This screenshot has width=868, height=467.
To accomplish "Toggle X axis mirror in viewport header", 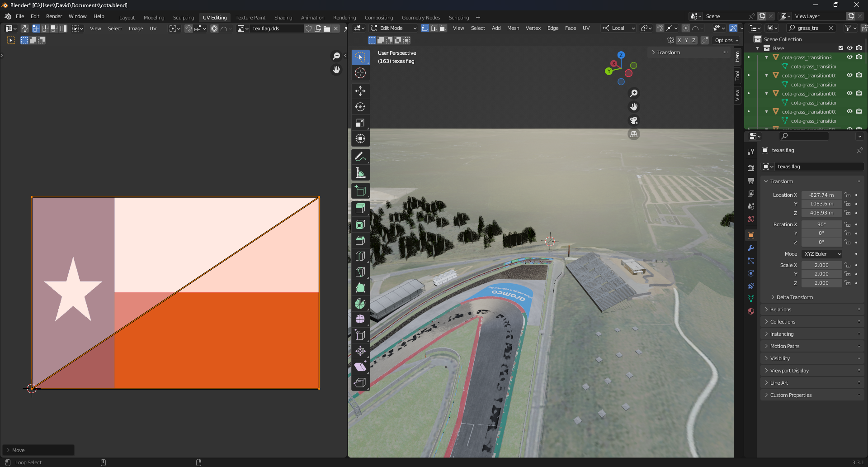I will 679,40.
